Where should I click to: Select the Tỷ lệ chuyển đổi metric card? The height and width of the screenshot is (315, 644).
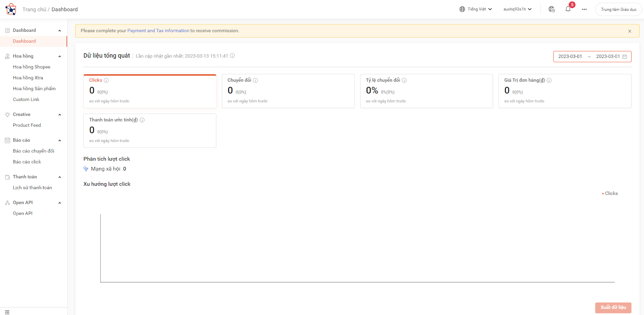click(427, 91)
